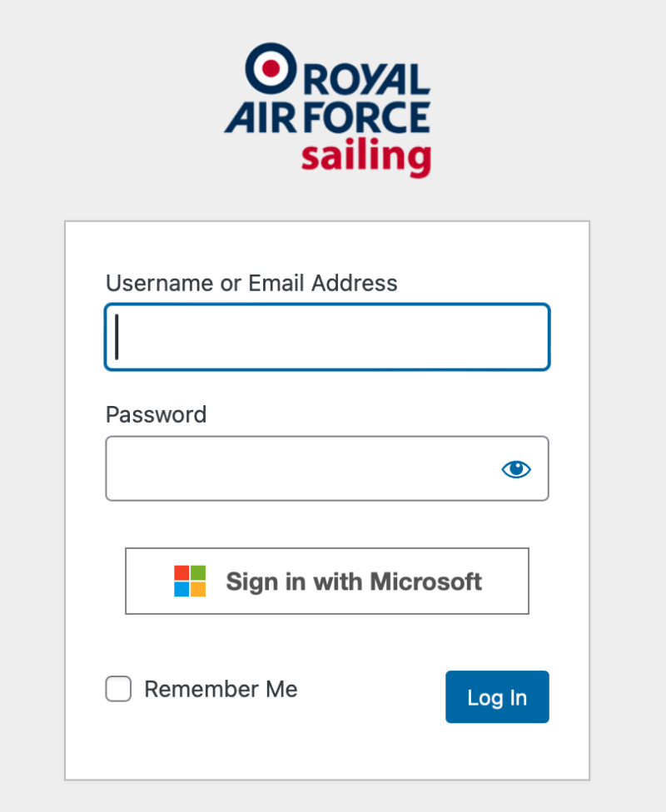Focus the Username or Email Address field
This screenshot has width=666, height=812.
(327, 336)
